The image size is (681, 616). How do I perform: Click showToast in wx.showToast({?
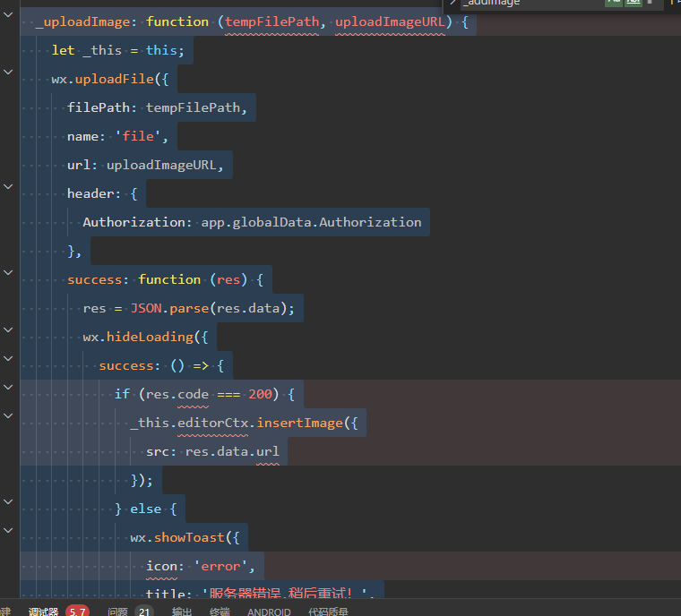click(189, 537)
